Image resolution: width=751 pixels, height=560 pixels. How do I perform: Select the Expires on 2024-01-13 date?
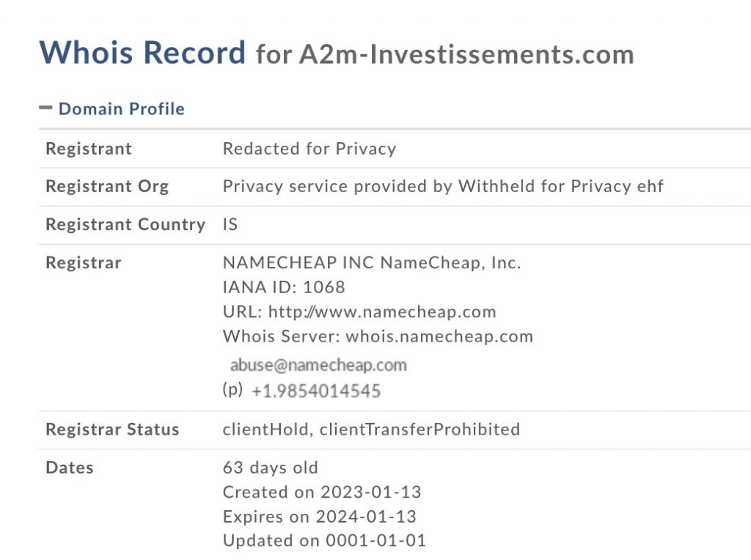[x=319, y=516]
